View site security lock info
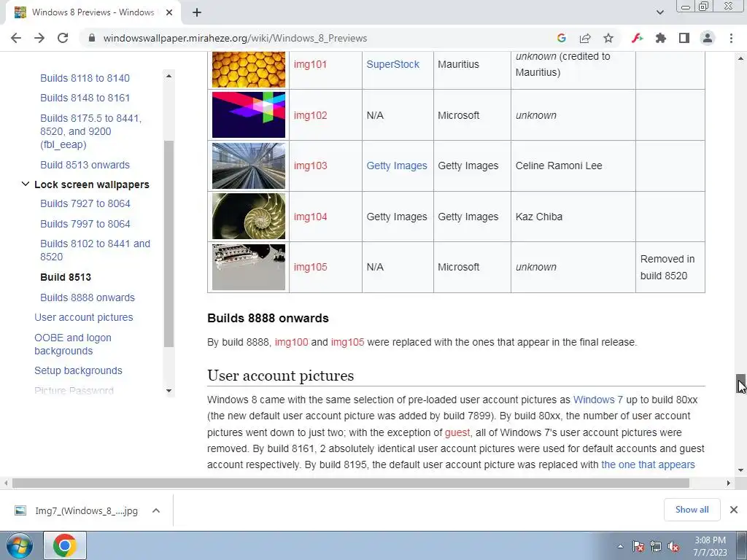This screenshot has width=747, height=560. pos(92,38)
